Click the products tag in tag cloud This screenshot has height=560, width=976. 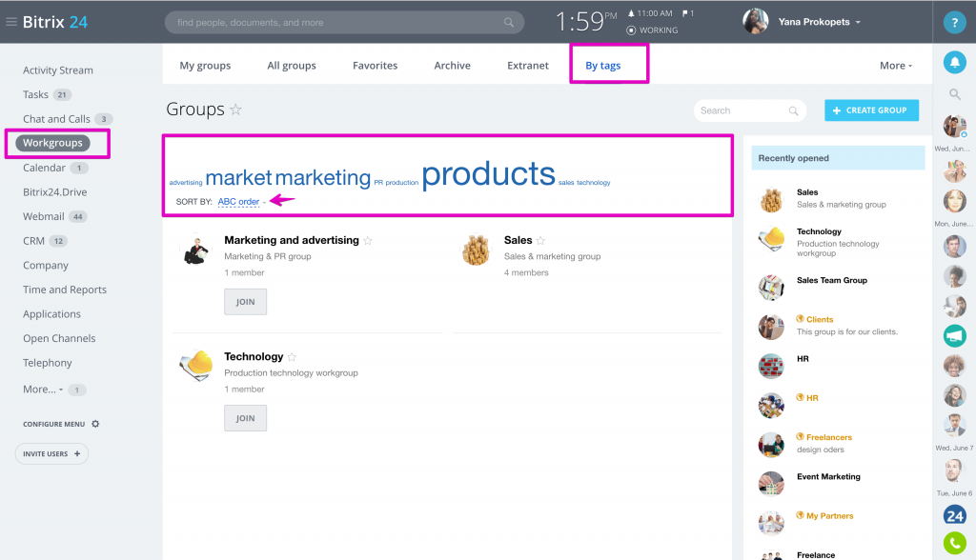coord(488,173)
